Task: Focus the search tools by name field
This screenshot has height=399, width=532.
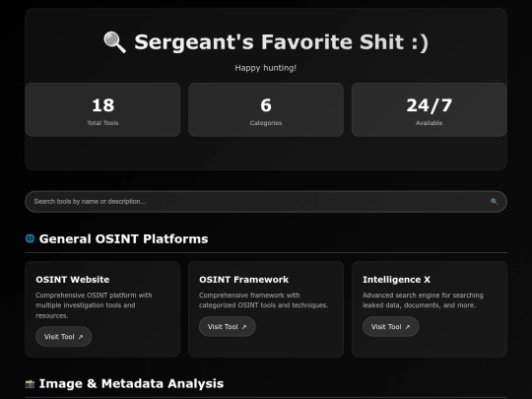Action: tap(266, 202)
